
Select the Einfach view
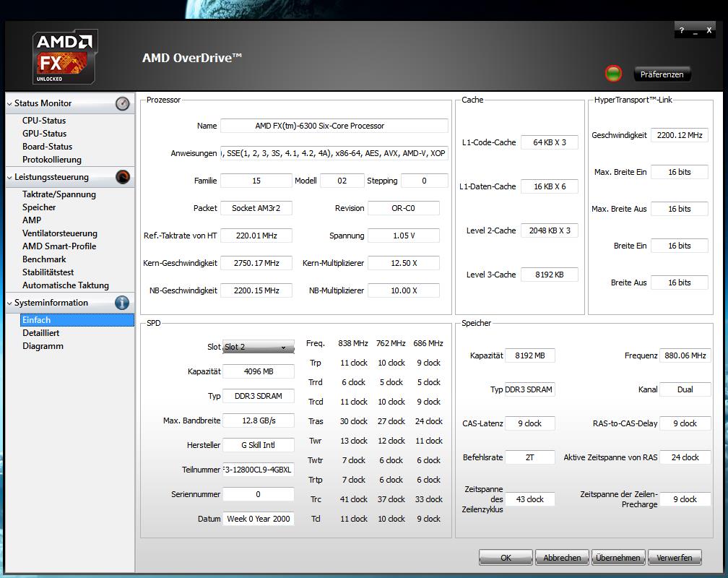77,319
